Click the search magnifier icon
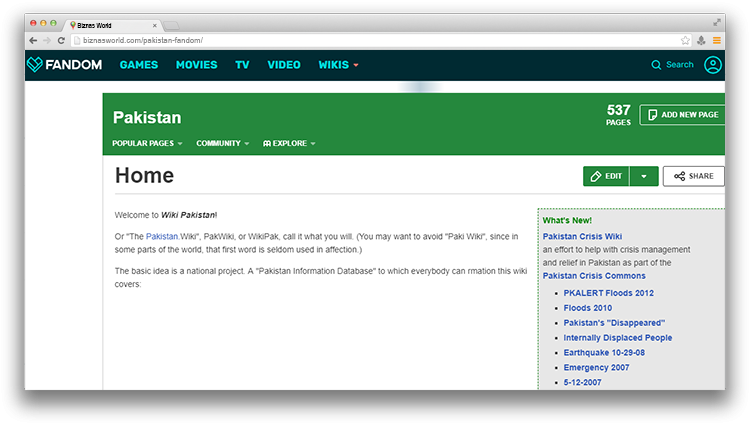This screenshot has height=425, width=750. pos(656,65)
